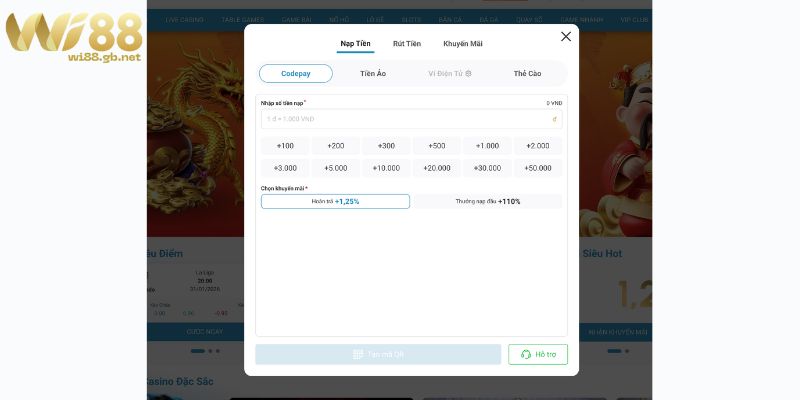The height and width of the screenshot is (400, 800).
Task: Click the icon next to Ví Điện Tử
Action: (x=468, y=74)
